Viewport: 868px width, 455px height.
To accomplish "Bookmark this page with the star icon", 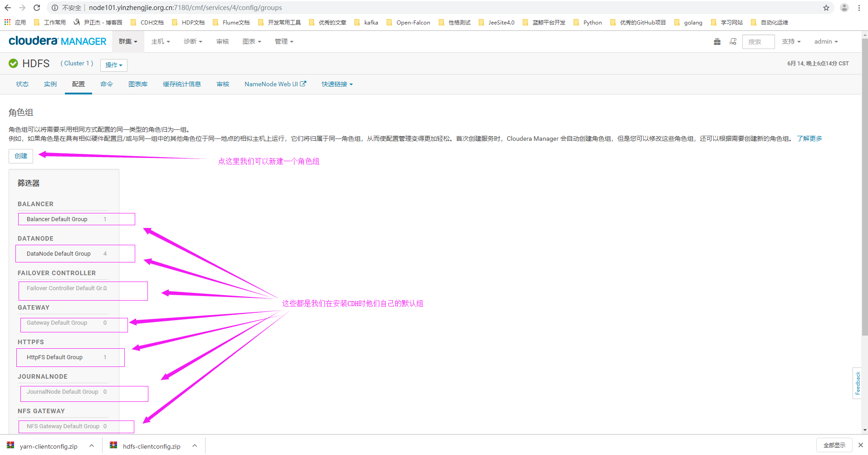I will click(x=826, y=8).
